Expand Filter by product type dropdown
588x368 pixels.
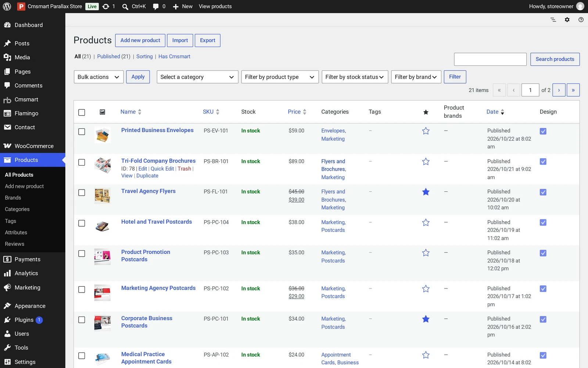[x=280, y=77]
